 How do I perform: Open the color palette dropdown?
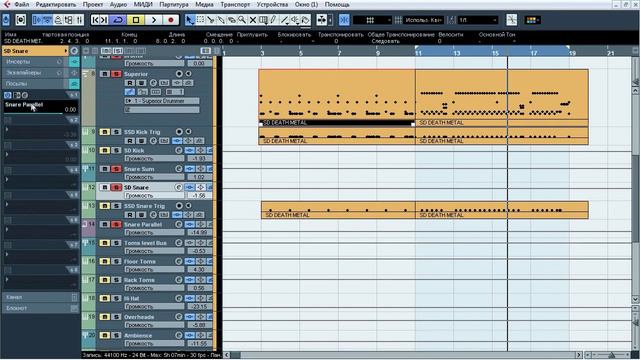533,20
